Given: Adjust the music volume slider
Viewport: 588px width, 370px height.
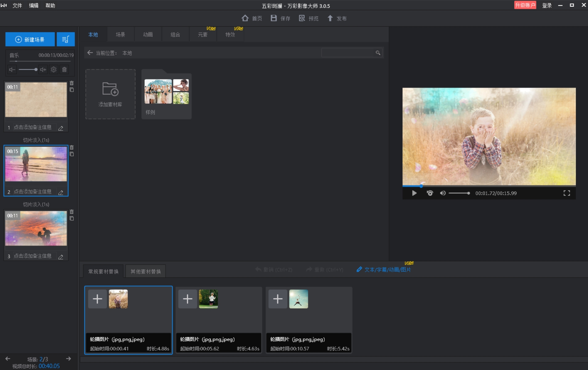Looking at the screenshot, I should pyautogui.click(x=28, y=70).
